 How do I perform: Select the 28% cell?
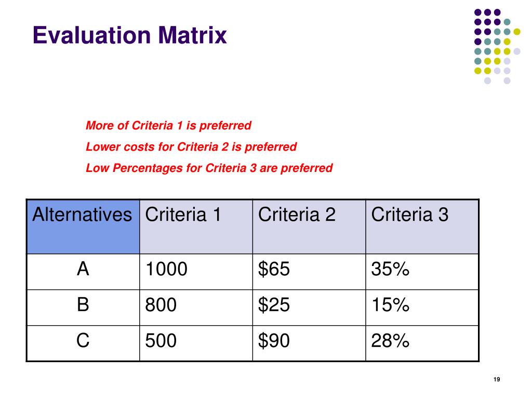click(422, 343)
